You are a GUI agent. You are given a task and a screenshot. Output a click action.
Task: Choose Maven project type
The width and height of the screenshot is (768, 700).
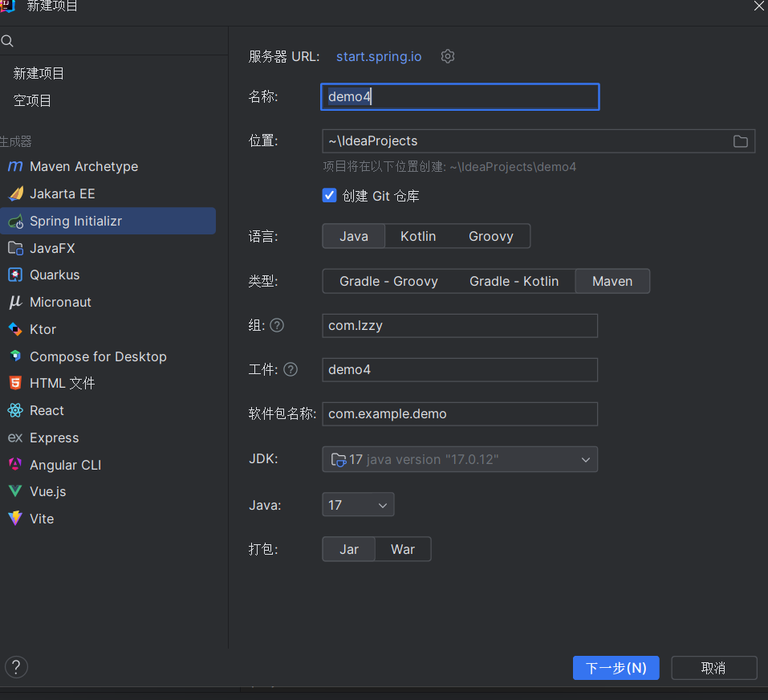612,281
